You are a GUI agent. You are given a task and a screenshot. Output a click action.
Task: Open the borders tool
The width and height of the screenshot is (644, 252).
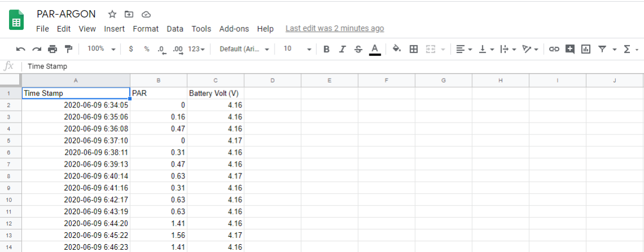coord(414,49)
